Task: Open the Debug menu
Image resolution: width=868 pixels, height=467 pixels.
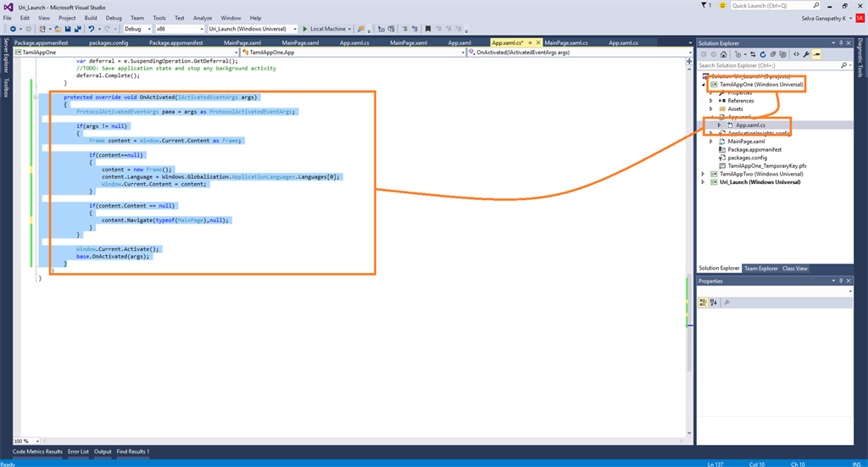Action: pos(114,18)
